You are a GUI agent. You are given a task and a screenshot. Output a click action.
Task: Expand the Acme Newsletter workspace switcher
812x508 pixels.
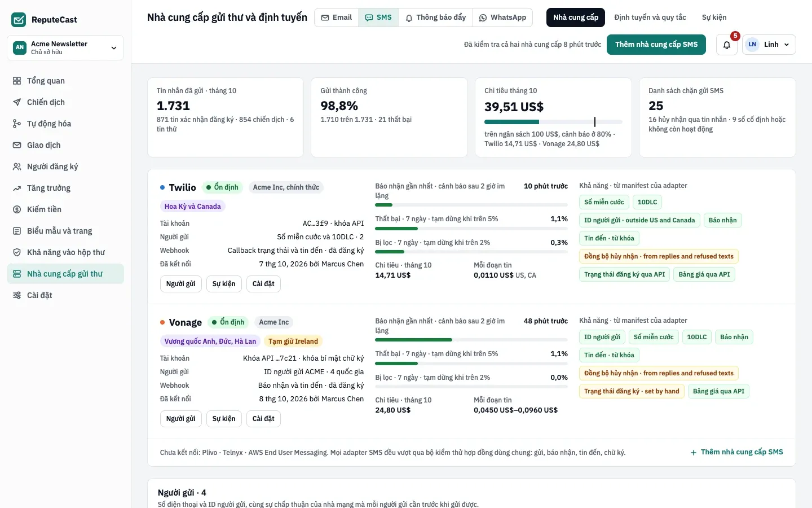coord(65,47)
